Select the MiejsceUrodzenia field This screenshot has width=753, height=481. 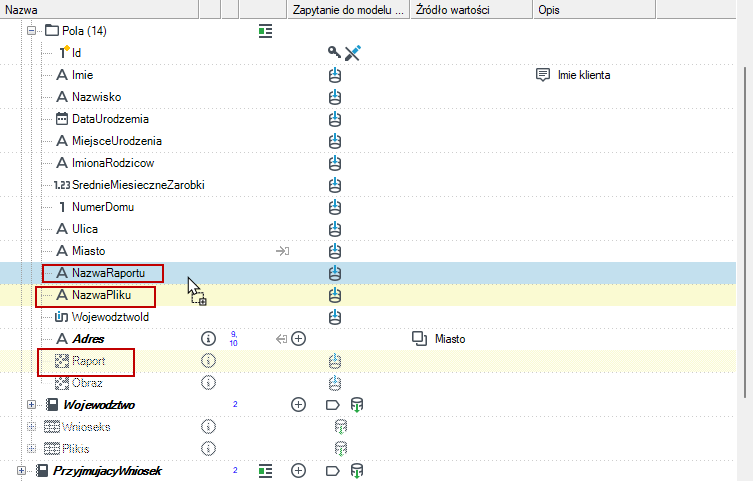116,141
